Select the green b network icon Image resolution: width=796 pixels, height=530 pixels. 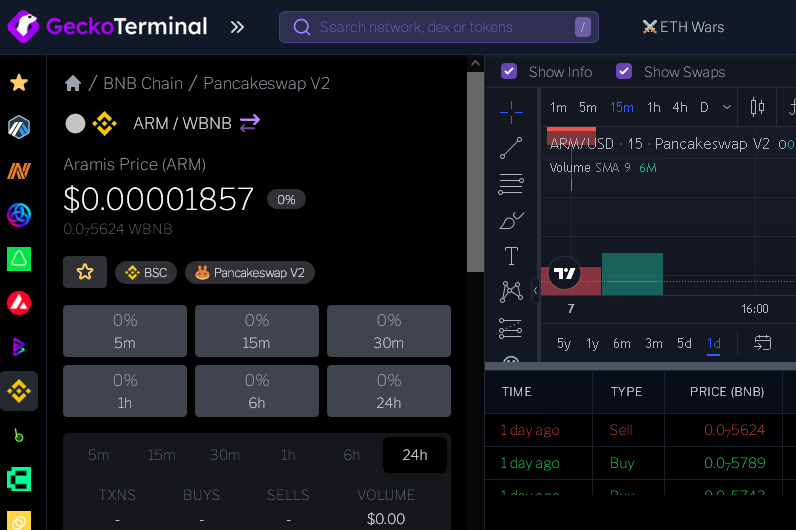[19, 436]
